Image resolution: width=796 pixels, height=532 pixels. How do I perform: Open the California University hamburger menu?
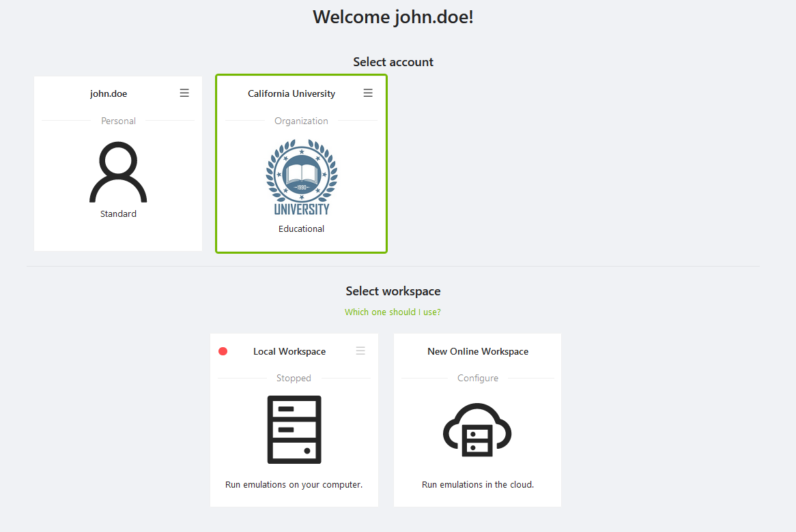[x=368, y=93]
